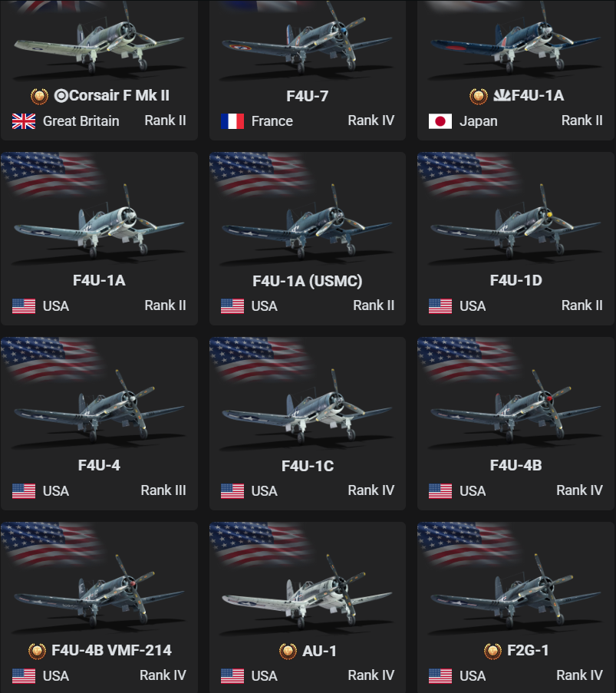
Task: Open the F4U-4B title link
Action: 516,465
